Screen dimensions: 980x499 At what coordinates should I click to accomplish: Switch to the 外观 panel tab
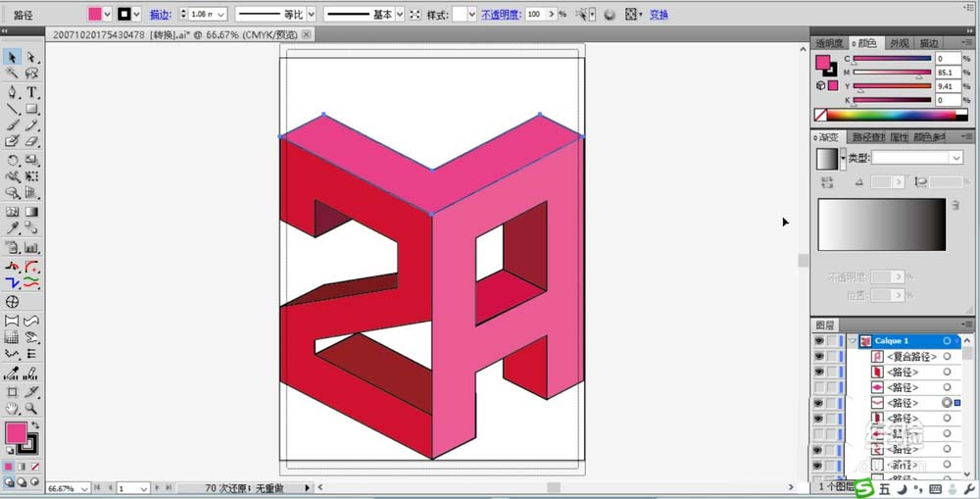pyautogui.click(x=899, y=43)
